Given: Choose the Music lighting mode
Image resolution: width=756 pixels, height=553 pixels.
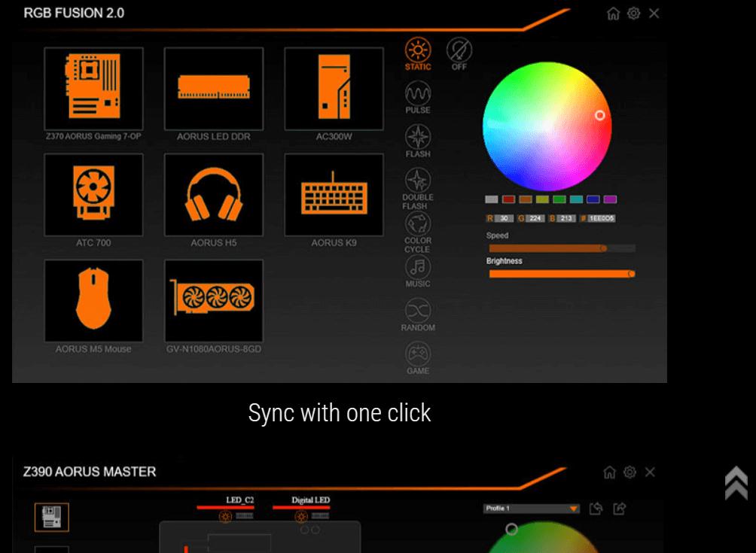Looking at the screenshot, I should point(418,271).
